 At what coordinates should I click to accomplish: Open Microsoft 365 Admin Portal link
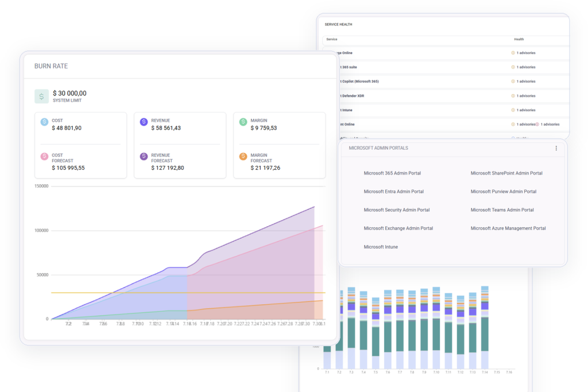392,173
